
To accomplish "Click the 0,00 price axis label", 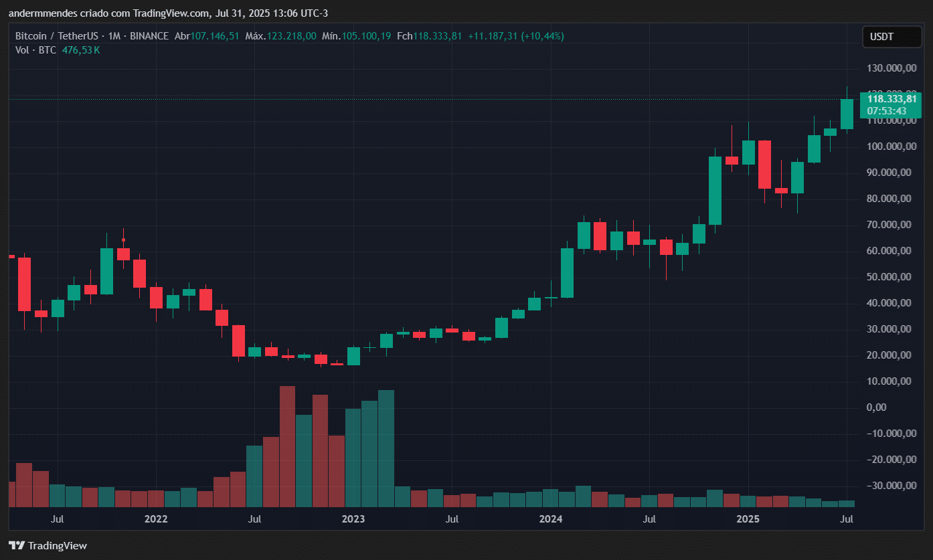I will (x=876, y=407).
